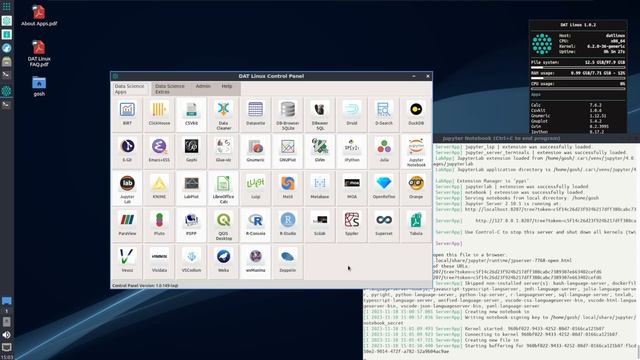
Task: Launch the Zeppelin application
Action: coord(287,262)
